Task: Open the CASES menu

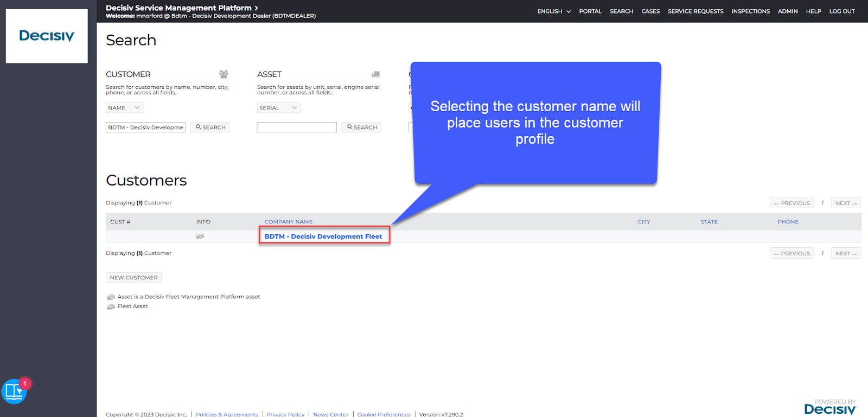Action: (x=650, y=11)
